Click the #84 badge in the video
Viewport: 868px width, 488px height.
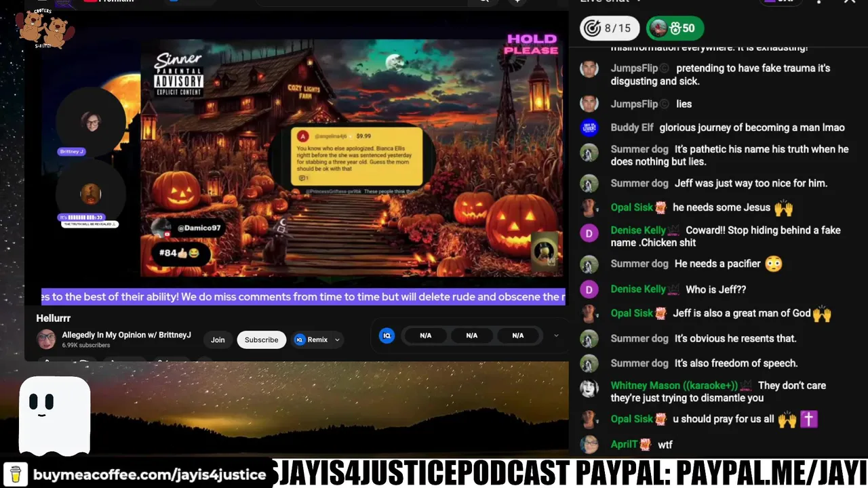179,253
